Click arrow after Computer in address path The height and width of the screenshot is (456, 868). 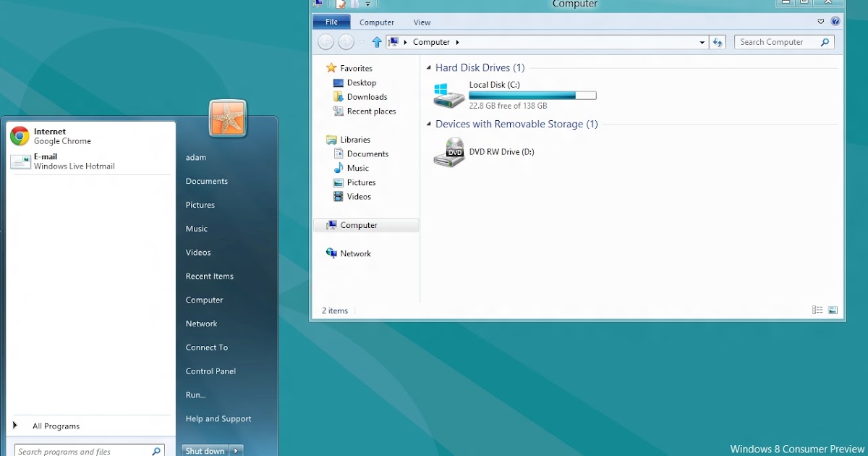(x=458, y=43)
